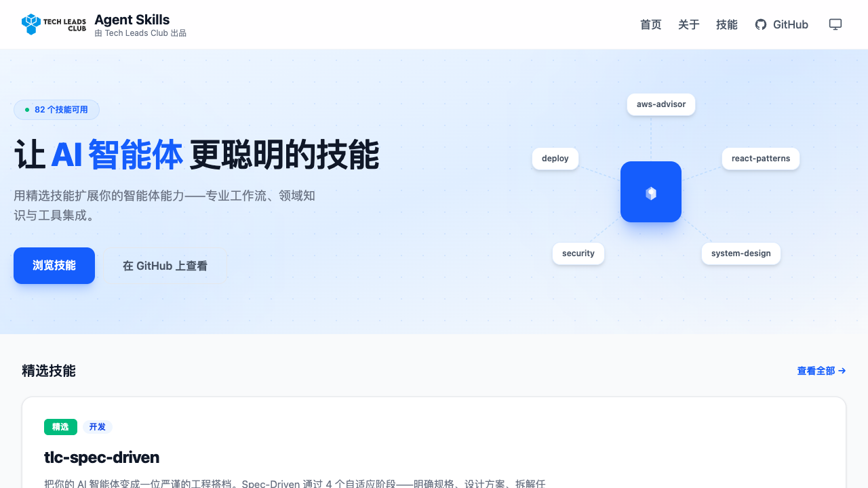Select the system-design skill chip
The height and width of the screenshot is (488, 868).
coord(741,253)
